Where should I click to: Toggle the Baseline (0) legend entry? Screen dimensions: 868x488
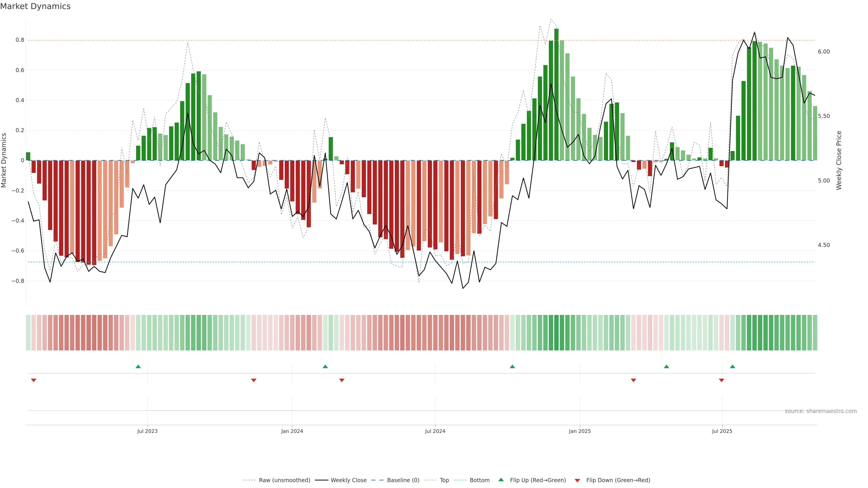pos(403,480)
